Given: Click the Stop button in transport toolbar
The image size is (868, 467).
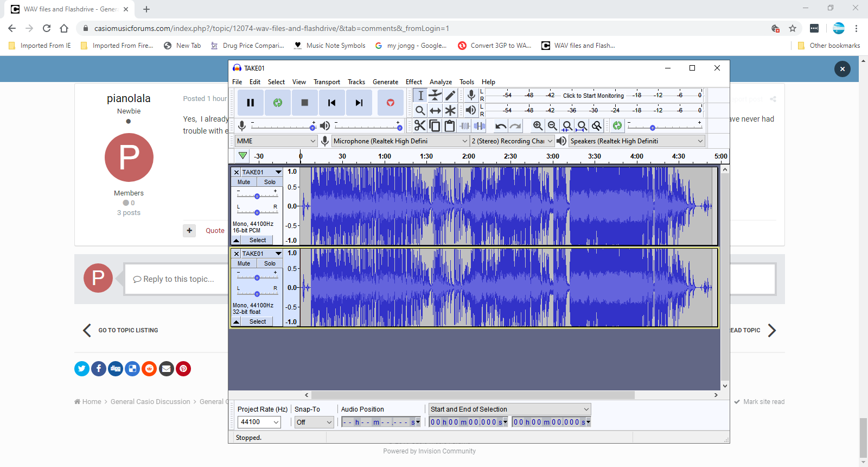Looking at the screenshot, I should [x=305, y=103].
